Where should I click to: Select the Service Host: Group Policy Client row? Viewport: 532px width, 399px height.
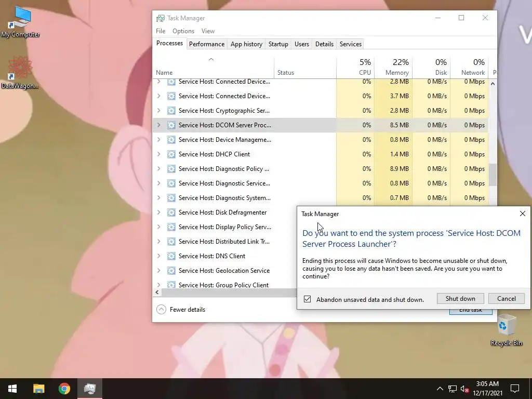pyautogui.click(x=224, y=285)
